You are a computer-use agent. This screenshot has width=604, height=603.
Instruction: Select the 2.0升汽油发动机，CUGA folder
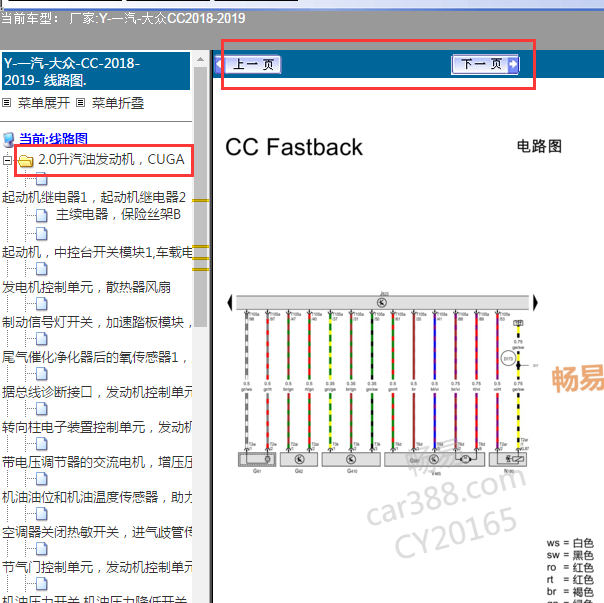111,159
